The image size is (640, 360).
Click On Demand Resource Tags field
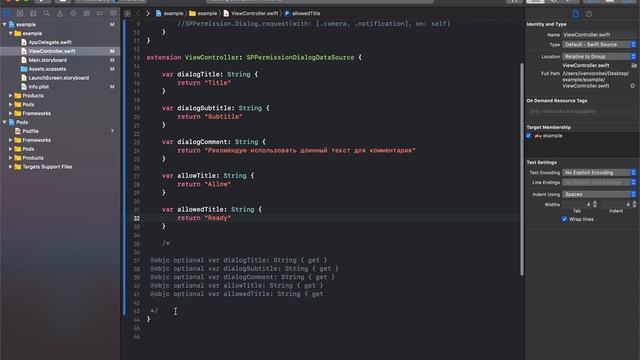tap(581, 111)
